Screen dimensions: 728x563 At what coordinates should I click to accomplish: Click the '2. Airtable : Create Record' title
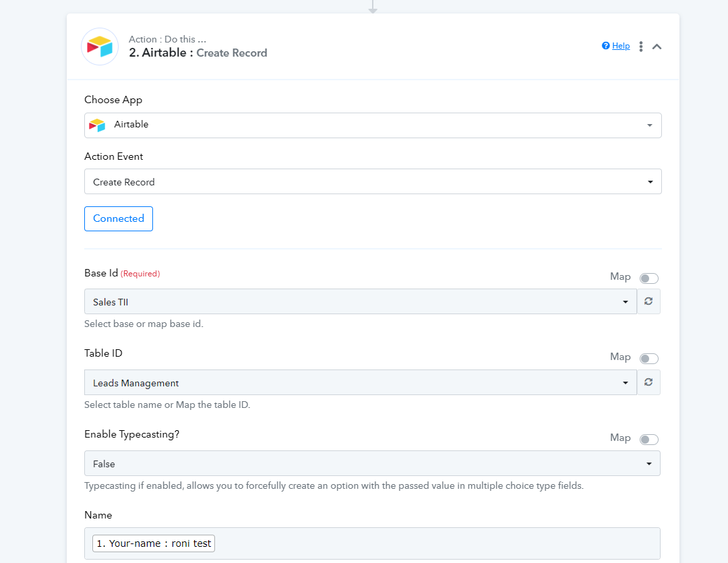click(x=198, y=53)
